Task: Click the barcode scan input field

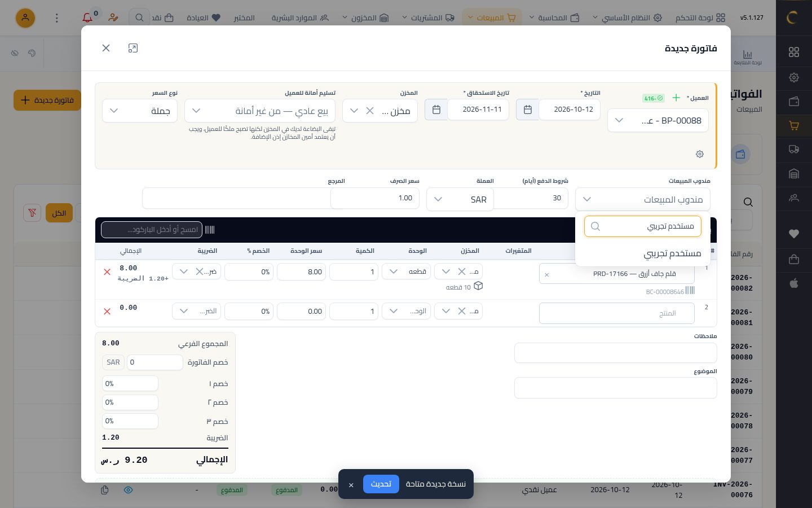Action: (152, 230)
